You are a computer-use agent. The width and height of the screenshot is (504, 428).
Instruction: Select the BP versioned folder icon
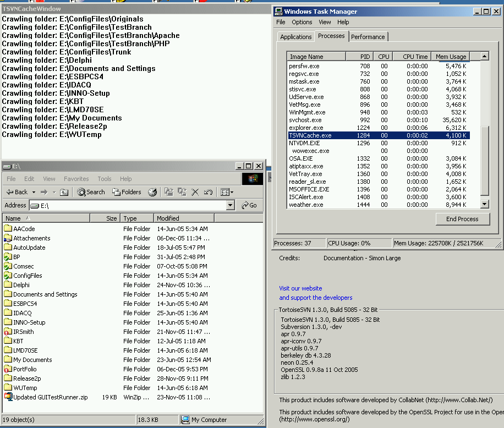pos(8,256)
